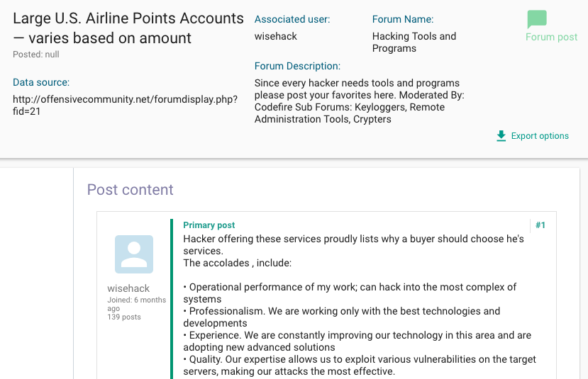The width and height of the screenshot is (588, 379).
Task: Click the Post content heading
Action: (x=130, y=190)
